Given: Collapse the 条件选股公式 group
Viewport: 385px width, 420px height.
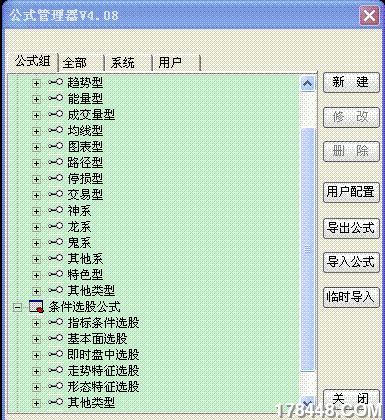Looking at the screenshot, I should [x=17, y=307].
